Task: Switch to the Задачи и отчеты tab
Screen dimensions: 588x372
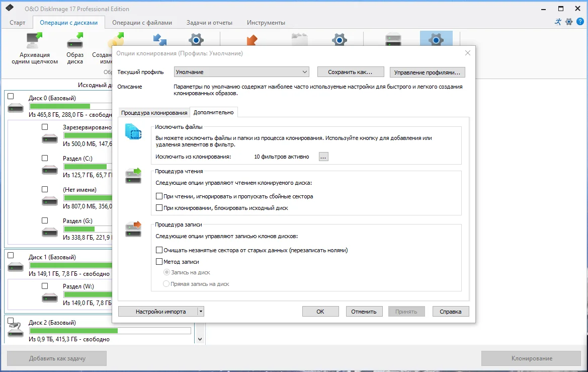Action: pos(209,23)
